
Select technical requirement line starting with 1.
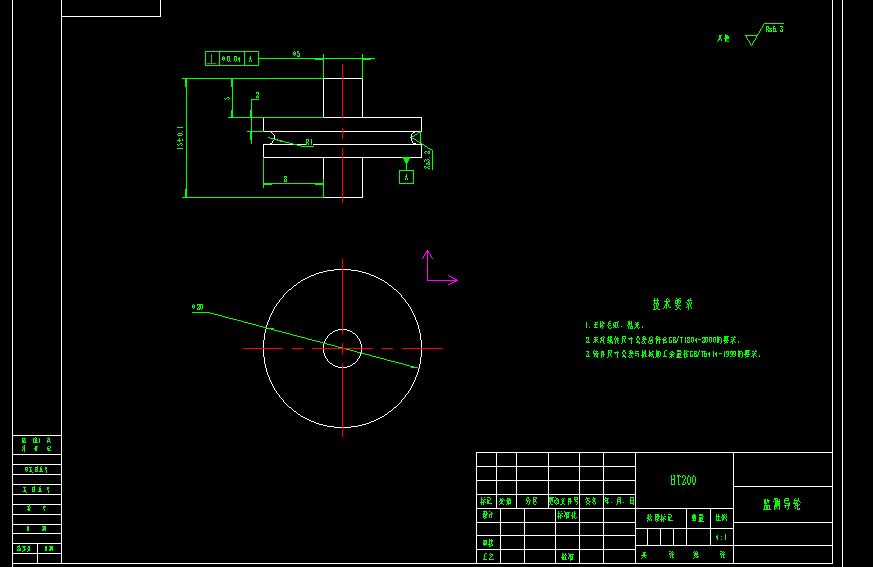[x=614, y=325]
